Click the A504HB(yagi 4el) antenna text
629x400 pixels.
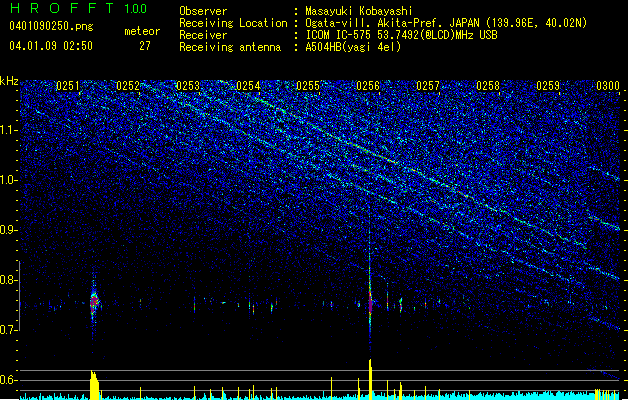tap(353, 47)
